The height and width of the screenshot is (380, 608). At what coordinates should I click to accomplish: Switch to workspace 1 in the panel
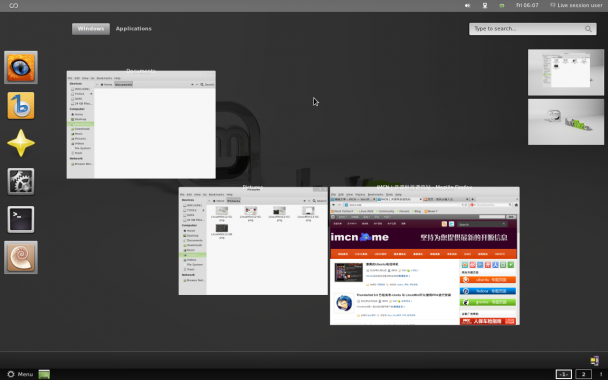point(563,374)
